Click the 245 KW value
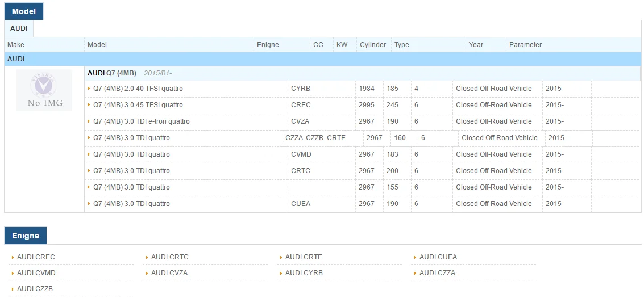The width and height of the screenshot is (644, 298). pos(392,105)
